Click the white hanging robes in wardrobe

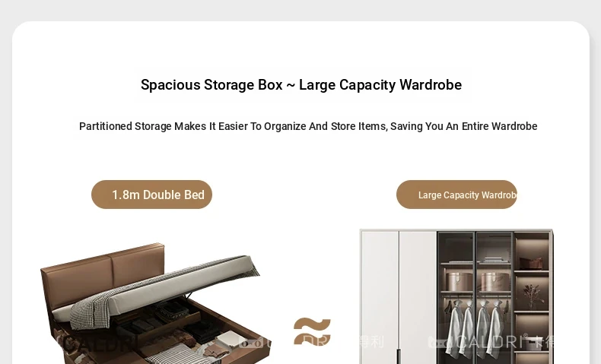click(474, 328)
